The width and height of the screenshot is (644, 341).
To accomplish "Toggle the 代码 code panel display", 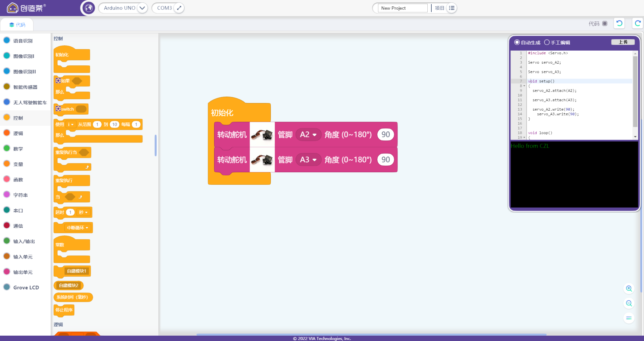I will pyautogui.click(x=605, y=23).
